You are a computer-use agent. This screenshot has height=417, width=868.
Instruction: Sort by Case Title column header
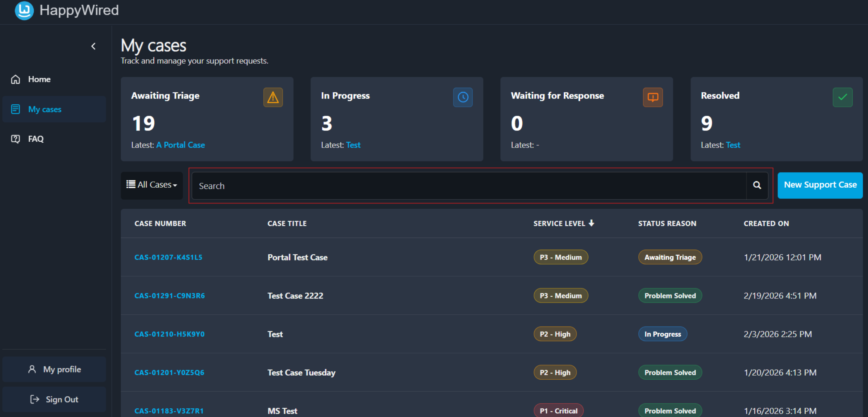pyautogui.click(x=287, y=224)
